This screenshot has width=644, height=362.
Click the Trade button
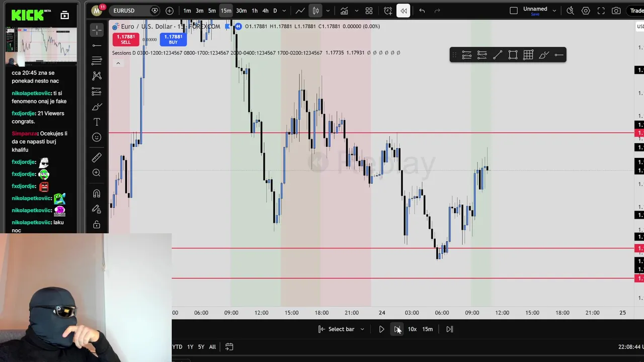tap(636, 11)
